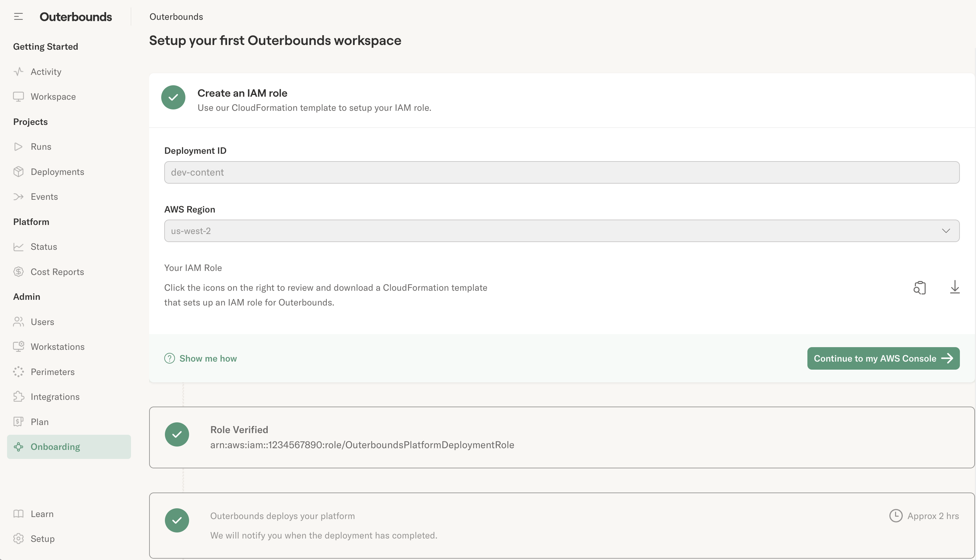Click the Activity pulse icon

point(18,72)
